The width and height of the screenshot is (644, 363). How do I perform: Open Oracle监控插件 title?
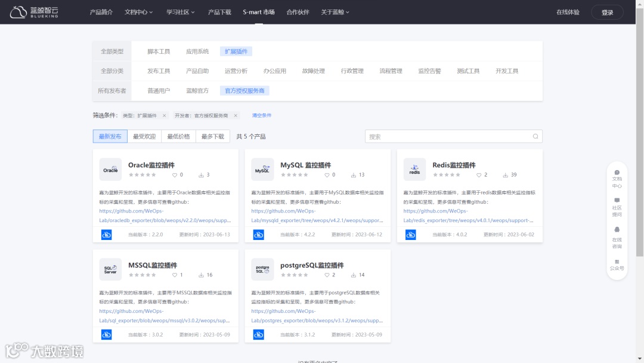(x=151, y=165)
